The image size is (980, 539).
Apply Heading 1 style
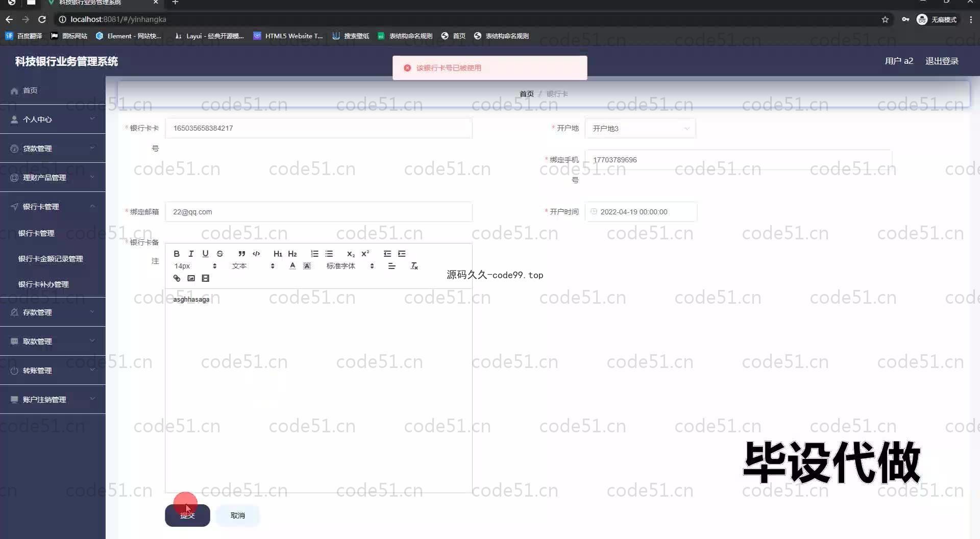point(278,254)
